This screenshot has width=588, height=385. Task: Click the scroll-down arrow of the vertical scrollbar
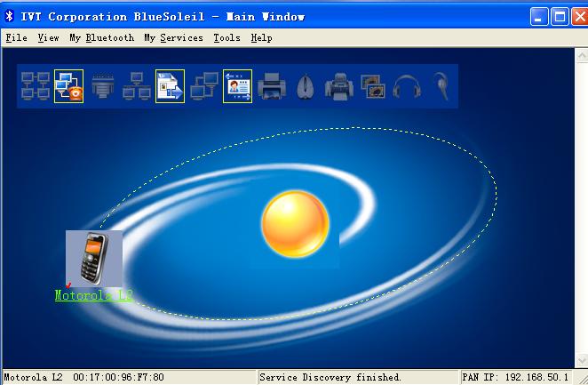coord(581,361)
